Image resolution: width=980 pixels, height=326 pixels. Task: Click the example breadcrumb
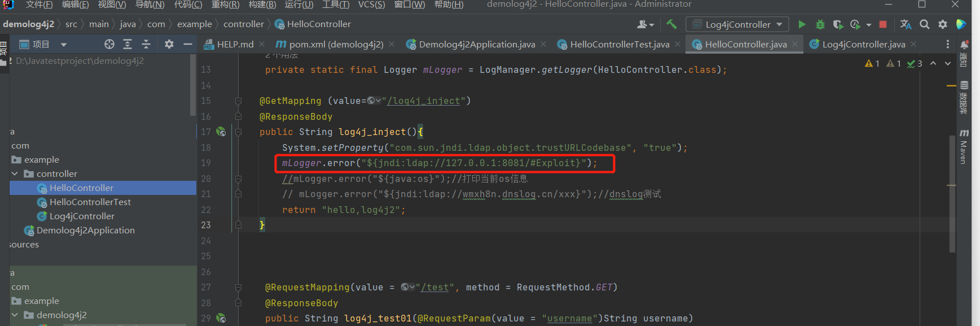click(x=195, y=24)
